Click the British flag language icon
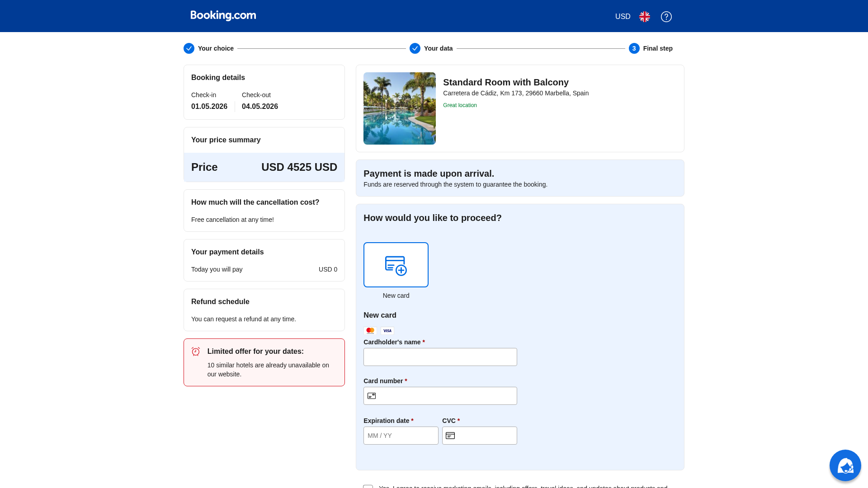The width and height of the screenshot is (868, 488). (644, 16)
